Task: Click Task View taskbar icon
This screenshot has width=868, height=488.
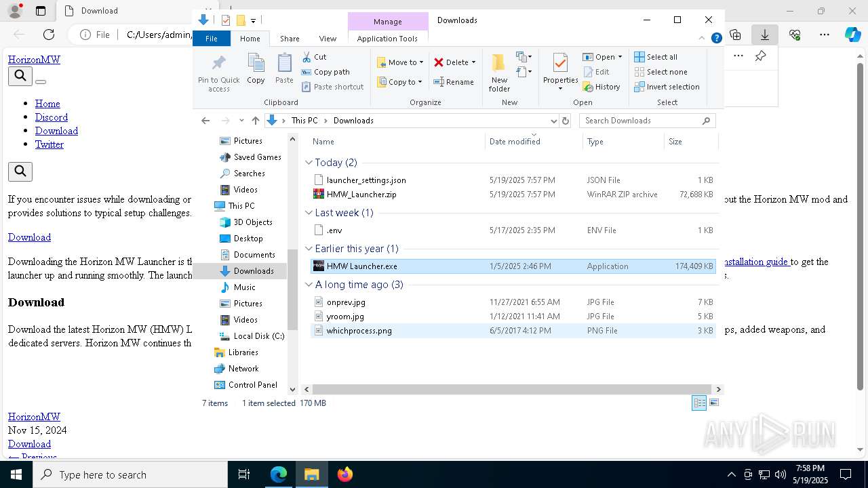Action: (244, 474)
